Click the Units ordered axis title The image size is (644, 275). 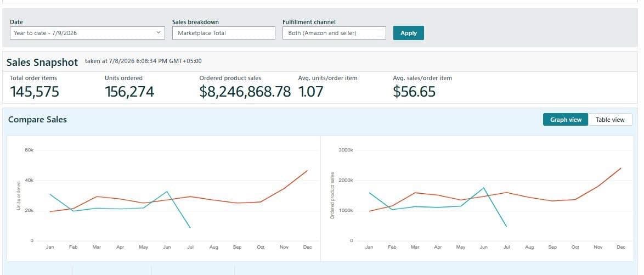pos(19,195)
